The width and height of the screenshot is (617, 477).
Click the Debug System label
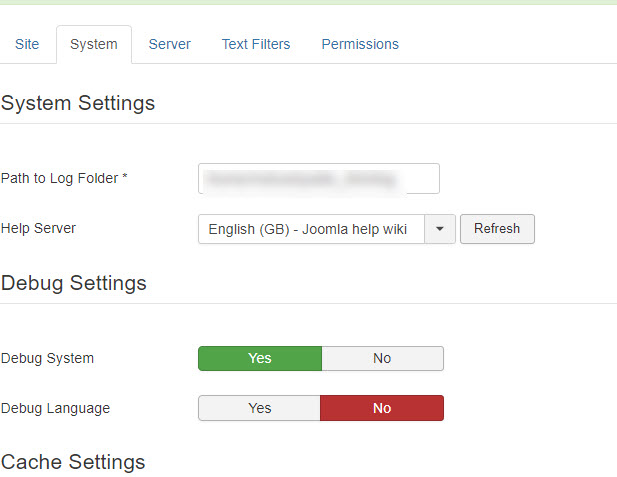click(47, 358)
